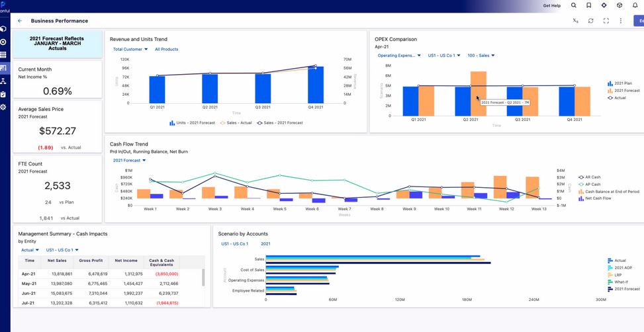Open the three-dot more options menu
This screenshot has height=332, width=644.
click(621, 21)
